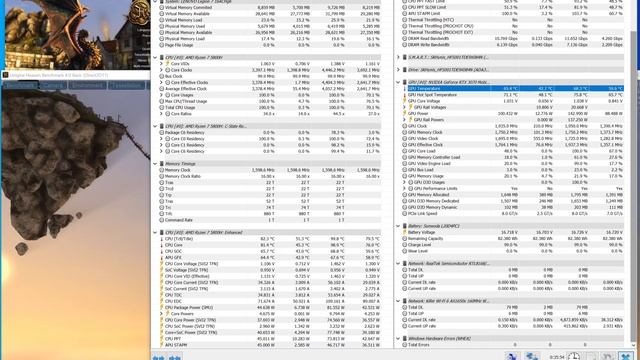Select the CPU SOC temperature row
This screenshot has width=640, height=360.
click(270, 251)
